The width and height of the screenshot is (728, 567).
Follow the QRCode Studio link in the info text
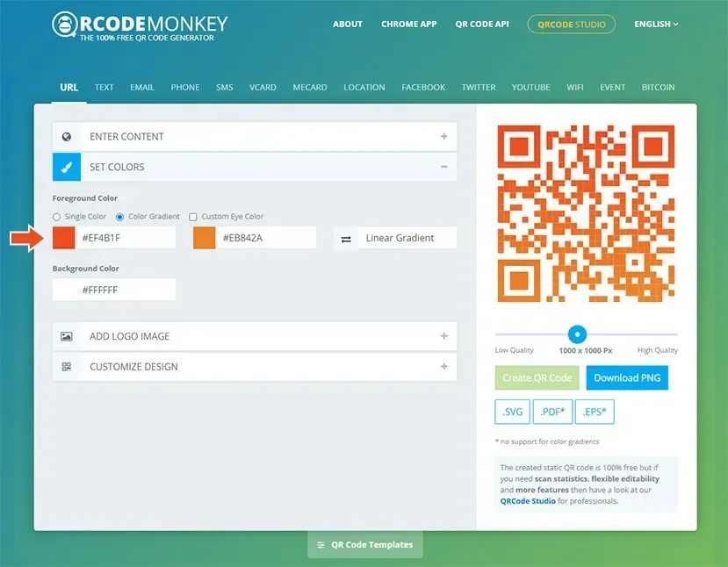pyautogui.click(x=528, y=501)
